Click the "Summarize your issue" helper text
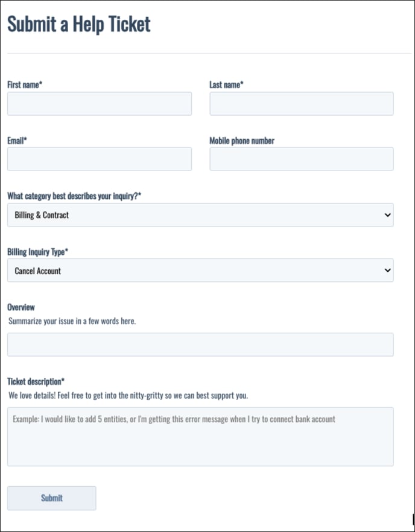The height and width of the screenshot is (532, 415). 72,321
